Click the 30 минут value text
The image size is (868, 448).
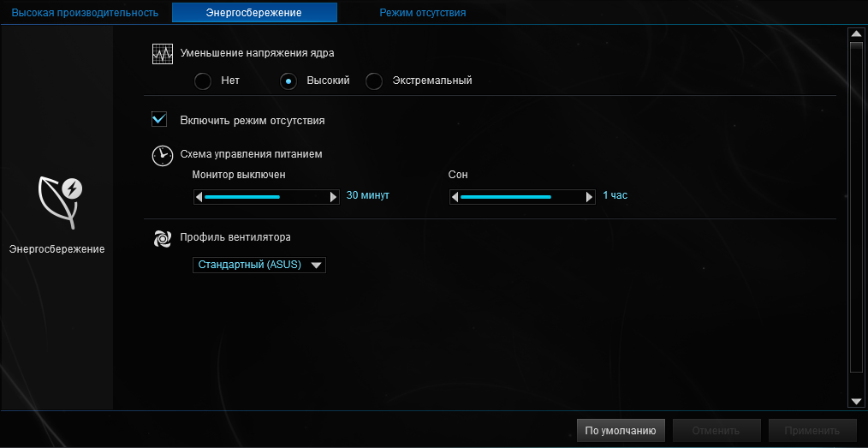point(368,195)
